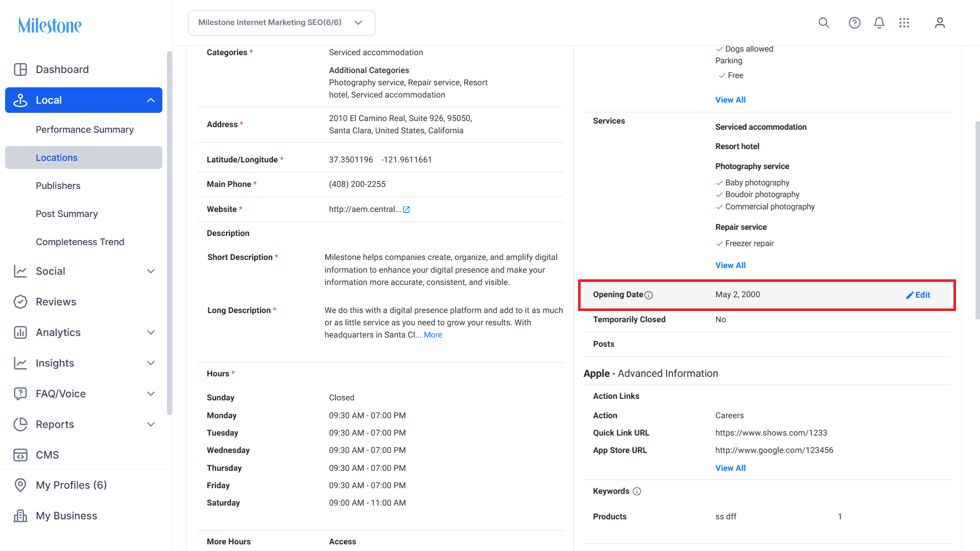The height and width of the screenshot is (551, 980).
Task: Click the longitude value -121.9611661
Action: (407, 160)
